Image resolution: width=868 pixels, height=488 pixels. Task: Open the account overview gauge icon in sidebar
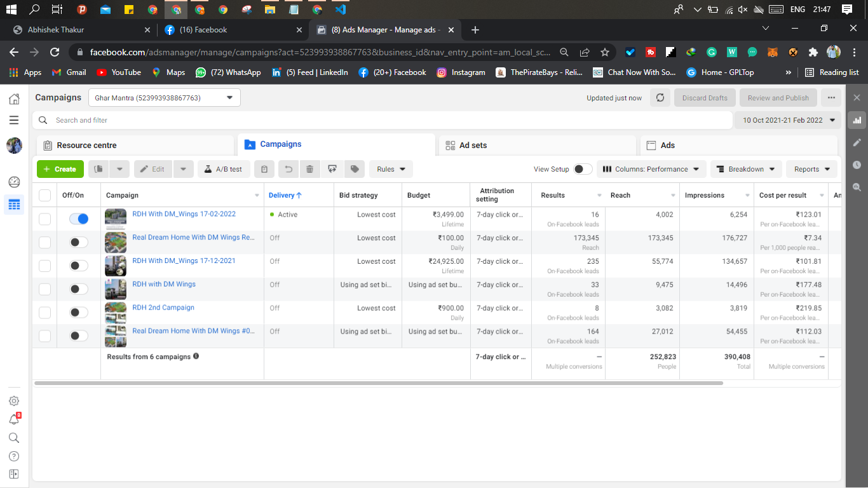pos(14,182)
